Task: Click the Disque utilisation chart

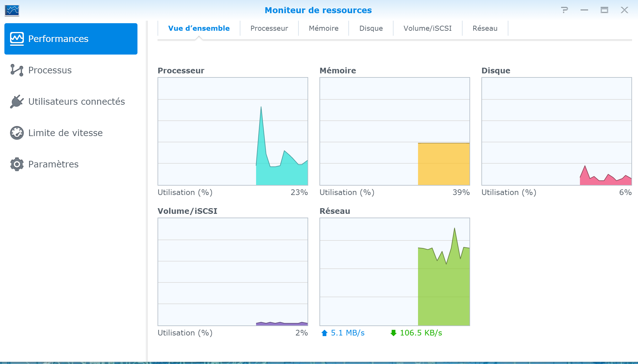Action: [556, 131]
